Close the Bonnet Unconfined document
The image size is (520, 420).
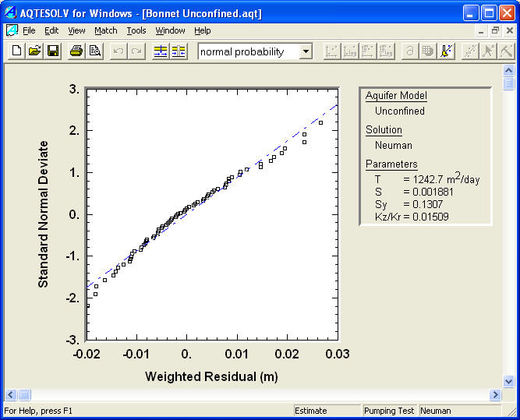[510, 31]
